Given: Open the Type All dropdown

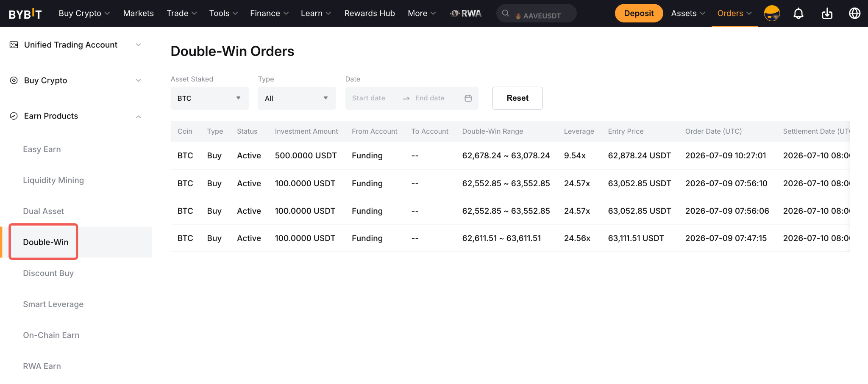Looking at the screenshot, I should (297, 98).
